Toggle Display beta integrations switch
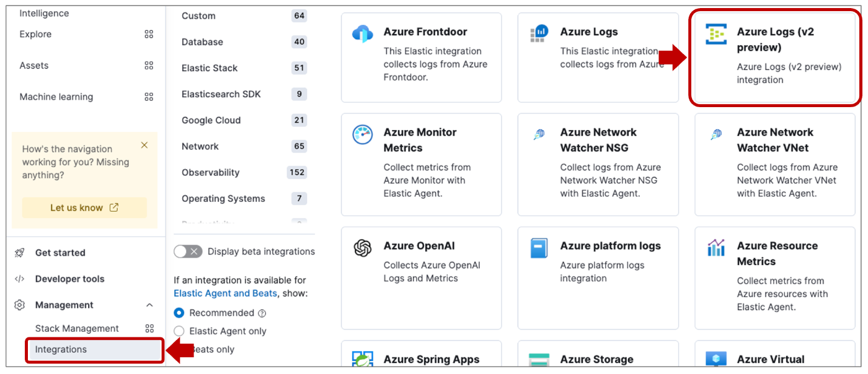The width and height of the screenshot is (868, 374). [188, 251]
